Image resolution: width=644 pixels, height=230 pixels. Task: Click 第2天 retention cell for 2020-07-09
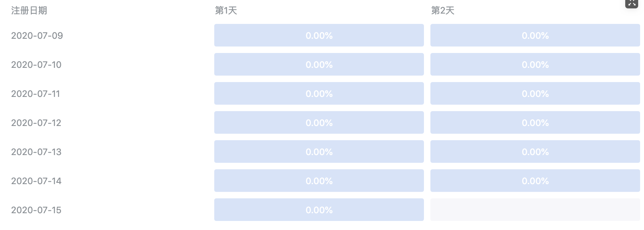coord(535,35)
